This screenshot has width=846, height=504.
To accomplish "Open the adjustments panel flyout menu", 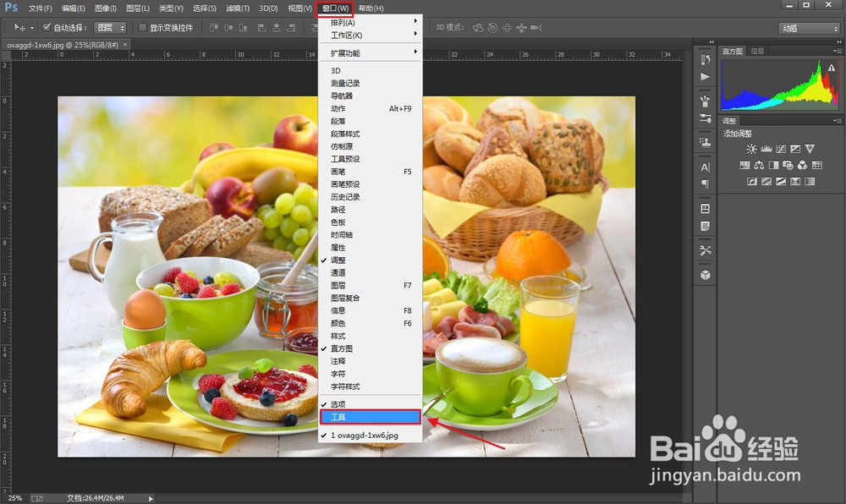I will [x=837, y=121].
